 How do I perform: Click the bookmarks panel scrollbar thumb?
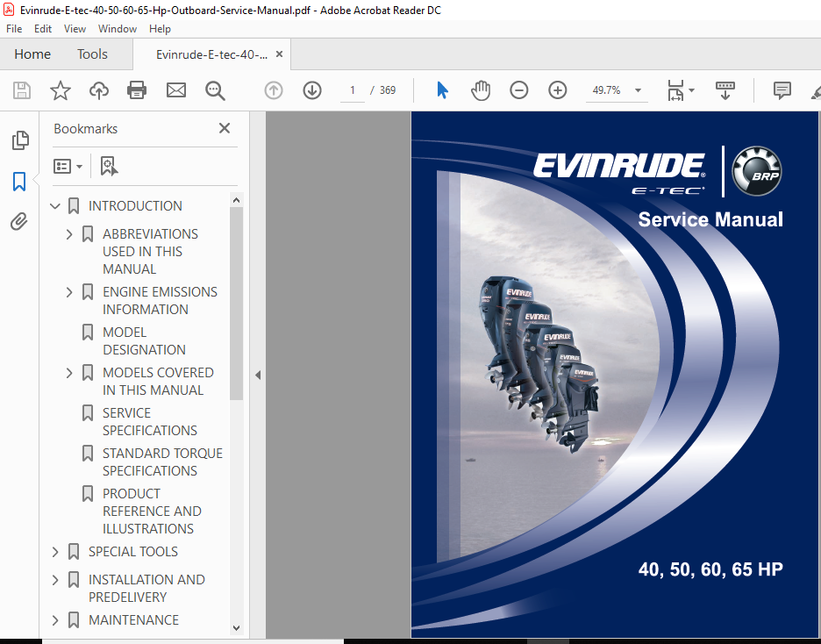coord(236,304)
